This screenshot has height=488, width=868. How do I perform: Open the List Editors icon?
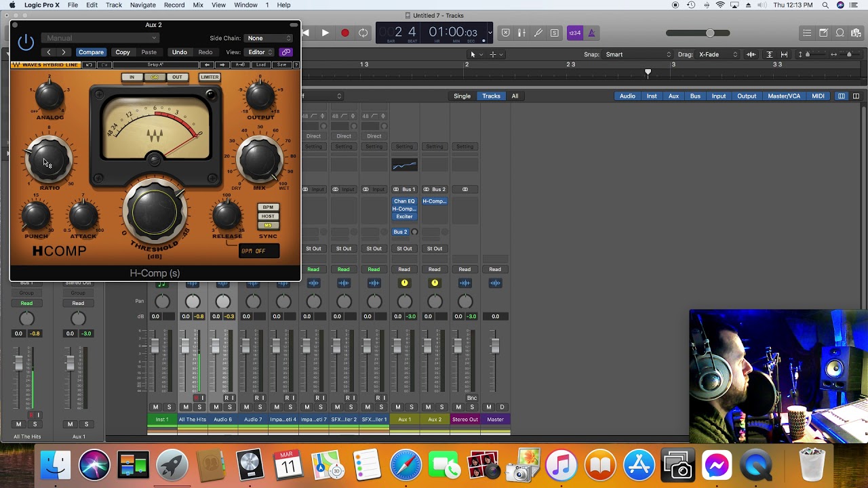pyautogui.click(x=807, y=33)
